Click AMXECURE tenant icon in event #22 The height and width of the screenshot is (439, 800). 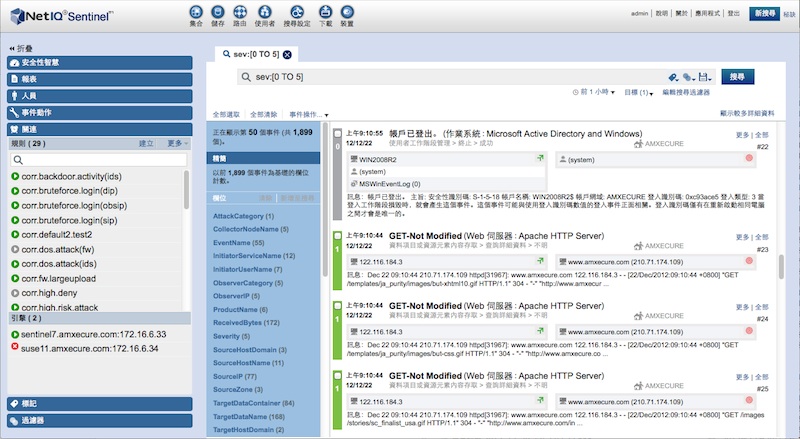click(x=638, y=144)
